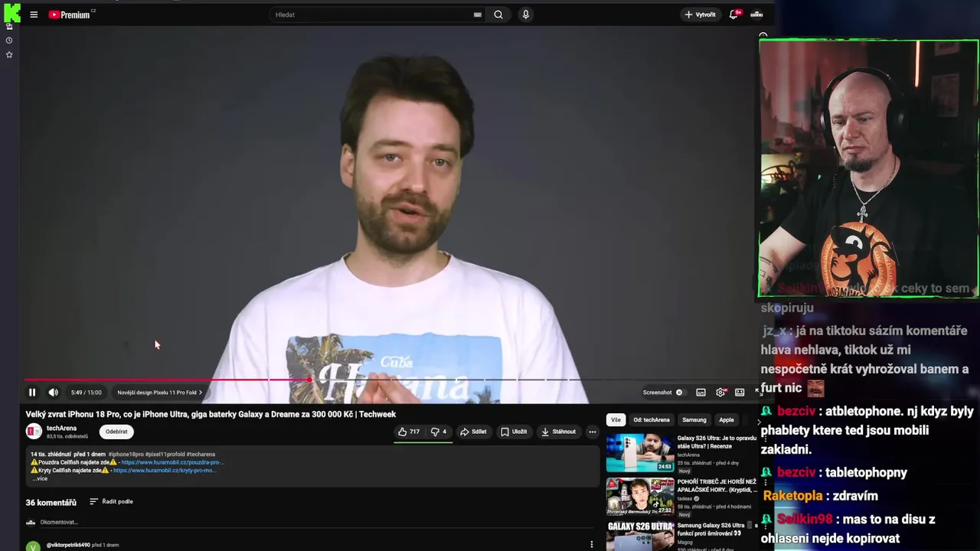Like the video with 717 likes
Viewport: 980px width, 551px height.
(x=408, y=432)
